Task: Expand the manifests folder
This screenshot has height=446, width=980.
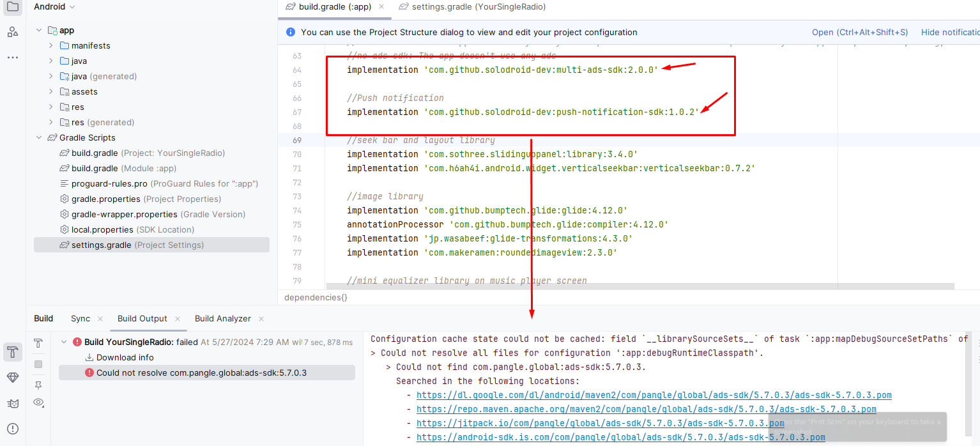Action: click(x=51, y=46)
